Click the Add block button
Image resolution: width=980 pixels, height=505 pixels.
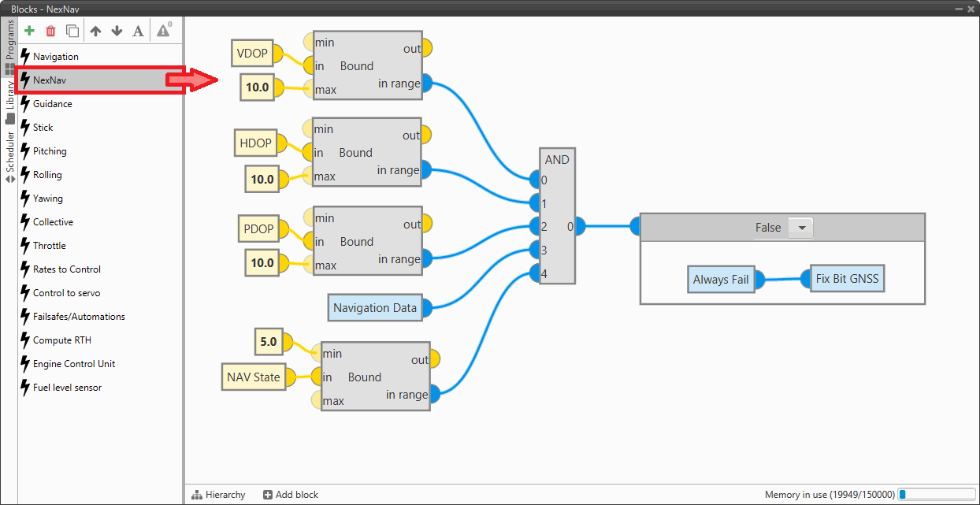[291, 495]
